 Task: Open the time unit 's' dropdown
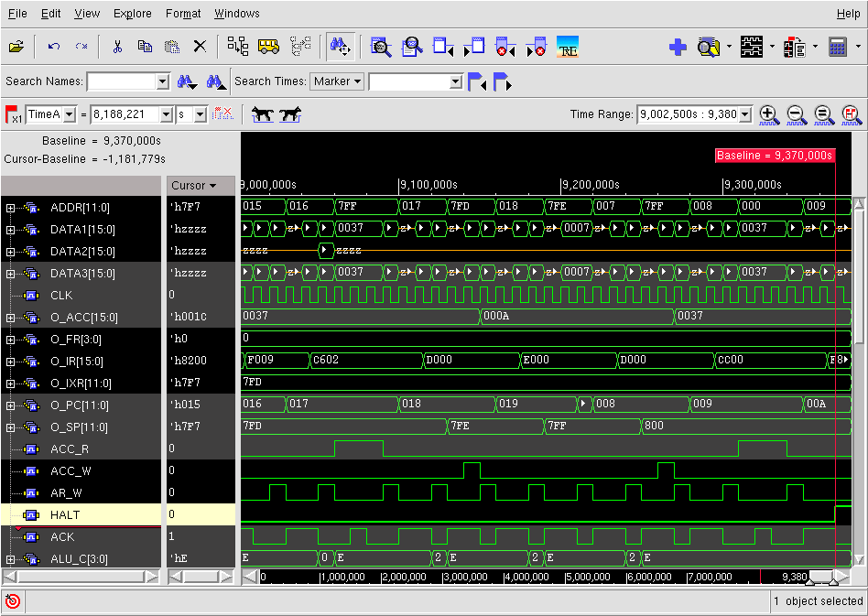pyautogui.click(x=201, y=114)
